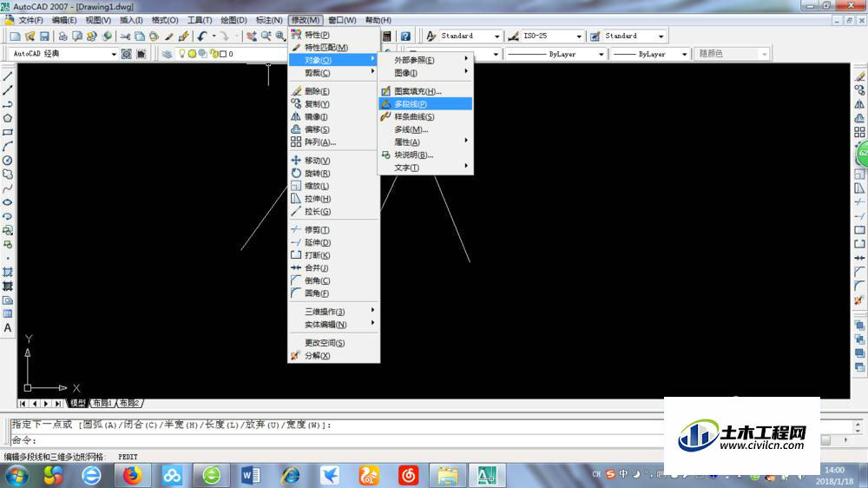The image size is (868, 488).
Task: Choose 多段线(P) in object submenu
Action: click(425, 103)
